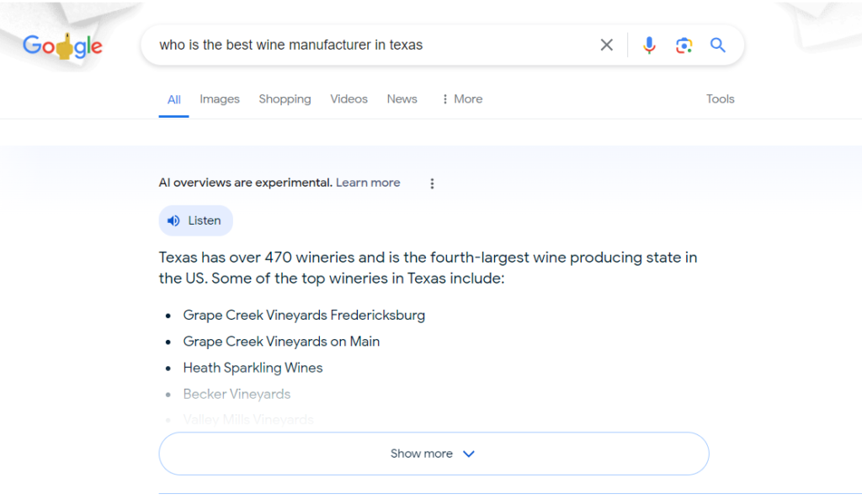
Task: Play the AI overview with Listen
Action: 195,220
